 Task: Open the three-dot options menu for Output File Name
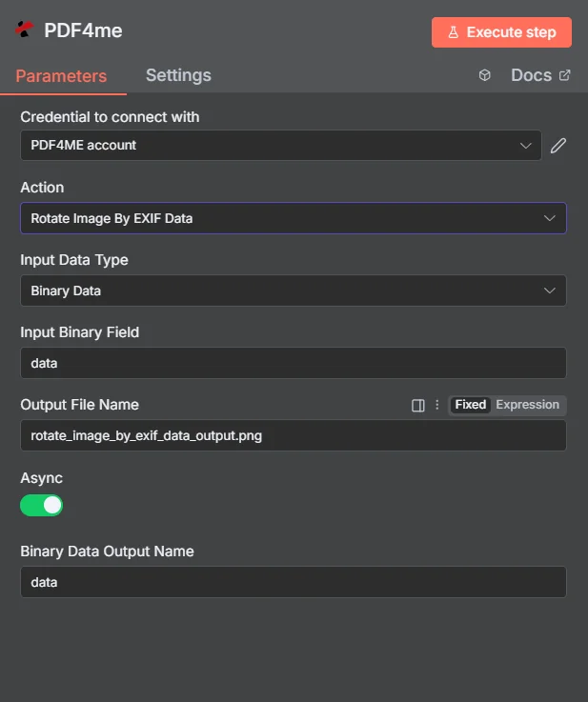[x=437, y=405]
